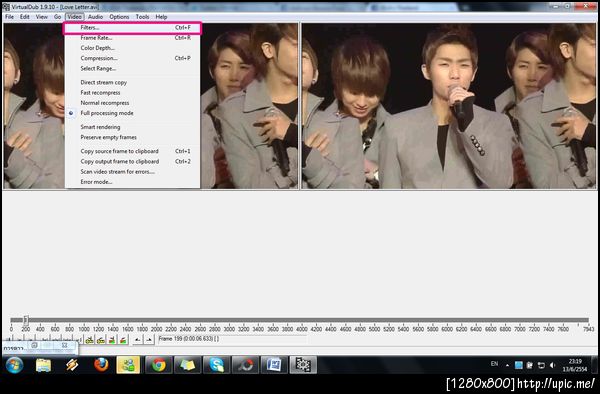Screen dimensions: 600x394
Task: Open the View menu
Action: (x=42, y=17)
